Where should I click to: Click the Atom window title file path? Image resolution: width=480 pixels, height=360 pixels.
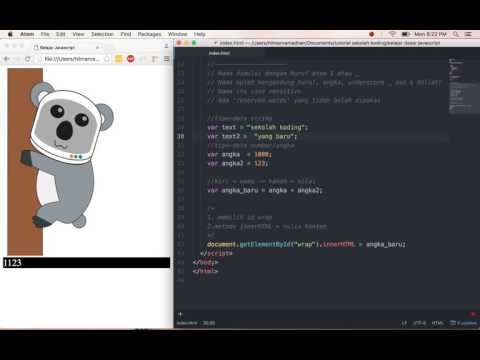tap(330, 43)
